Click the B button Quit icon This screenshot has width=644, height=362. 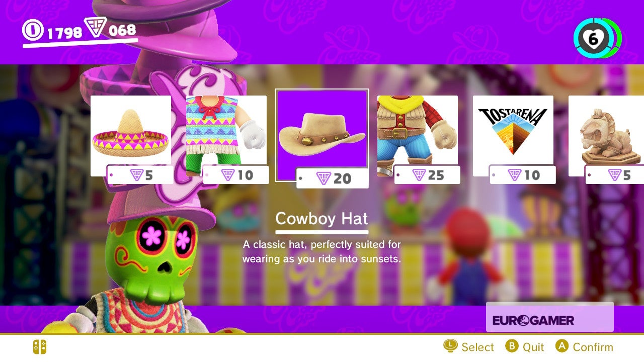pos(512,346)
